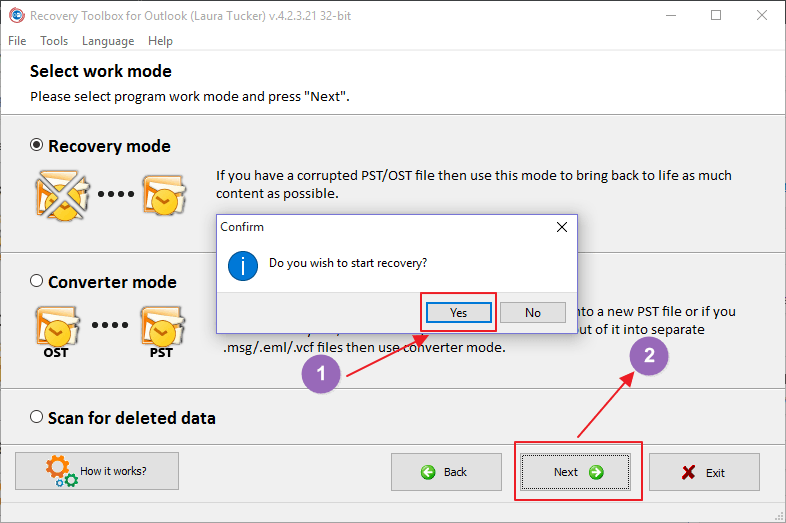Screen dimensions: 786x523
Task: Open the Help menu
Action: coord(160,41)
